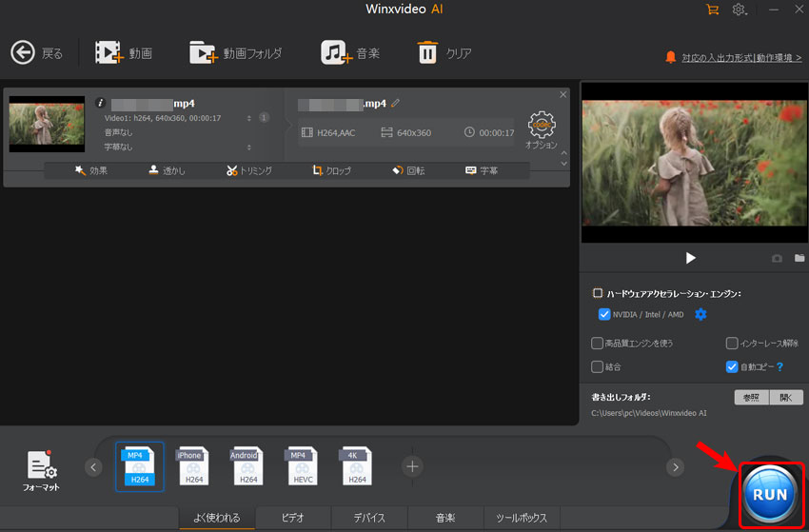Click the blue RUN button
Viewport: 809px width, 532px height.
click(x=770, y=494)
